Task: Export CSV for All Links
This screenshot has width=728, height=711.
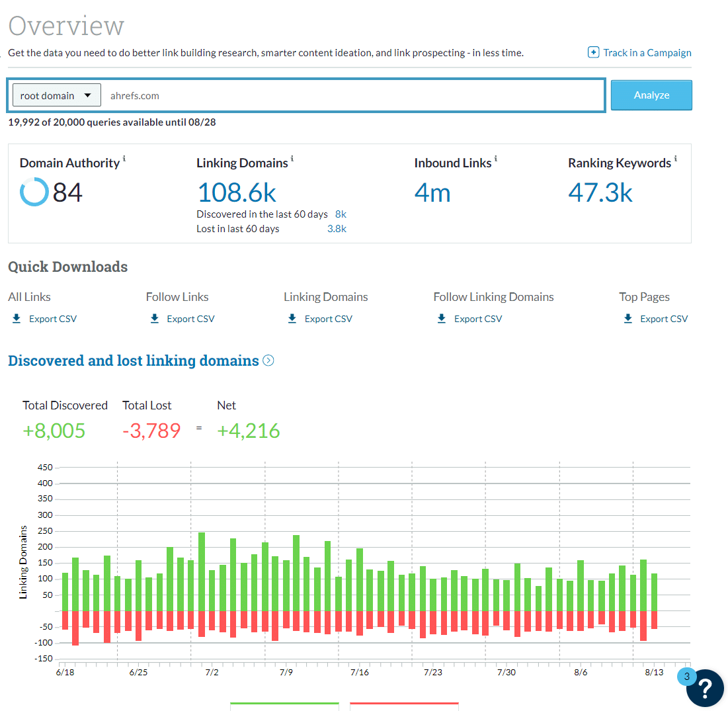Action: [x=52, y=319]
